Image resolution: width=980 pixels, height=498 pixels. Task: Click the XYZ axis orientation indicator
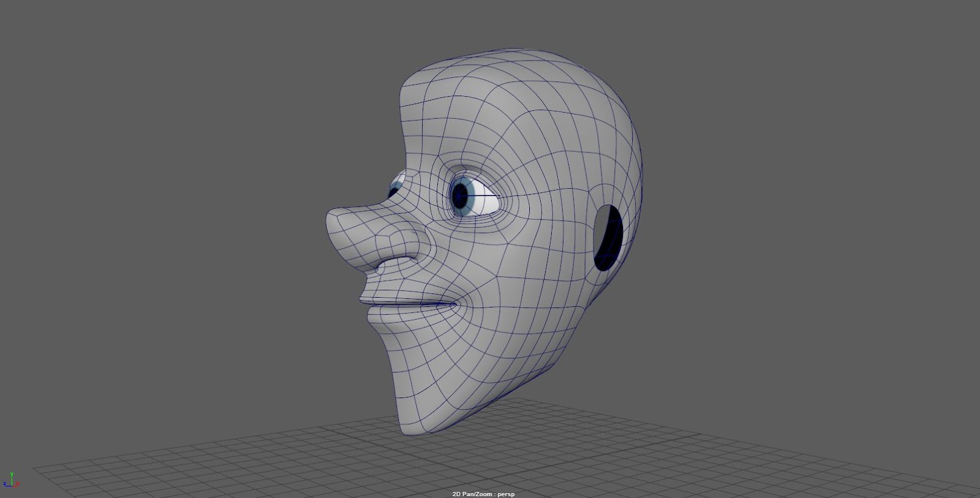[10, 480]
